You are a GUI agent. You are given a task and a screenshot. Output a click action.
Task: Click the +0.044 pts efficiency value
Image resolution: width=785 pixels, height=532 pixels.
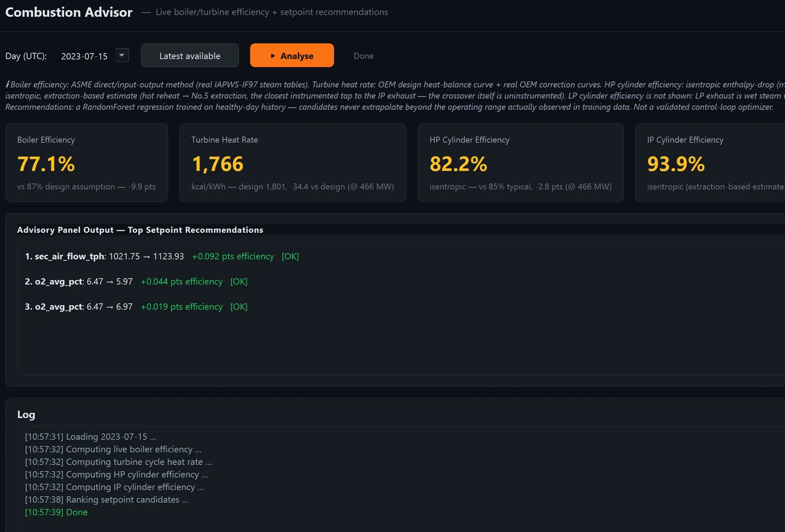pos(181,281)
